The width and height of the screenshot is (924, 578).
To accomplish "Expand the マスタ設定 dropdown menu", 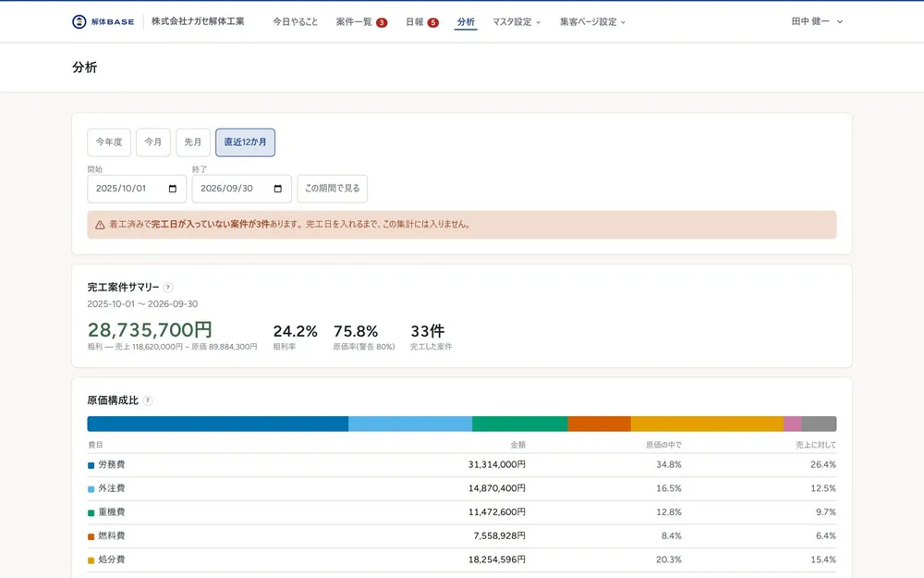I will tap(517, 22).
